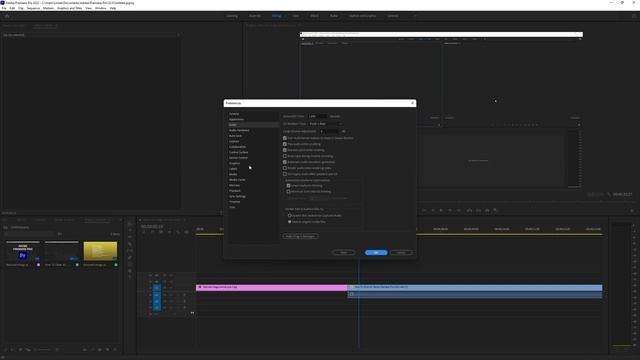Switch to the Color workspace tab

coord(296,16)
